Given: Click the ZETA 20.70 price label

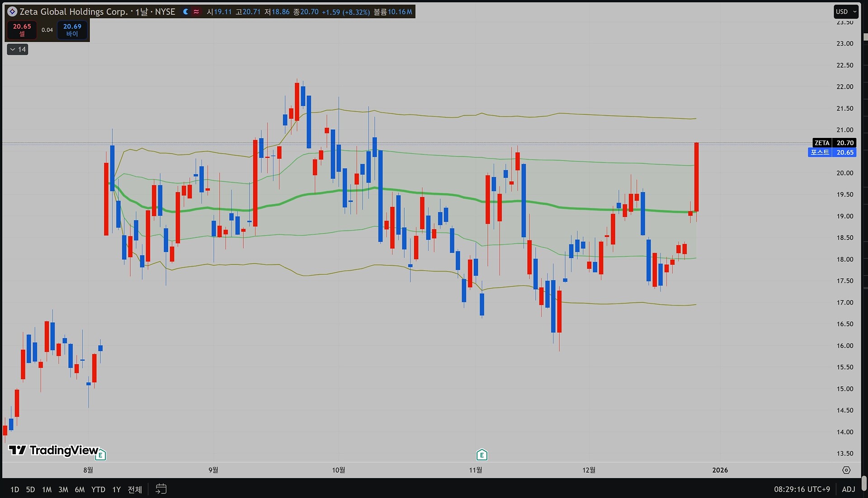Looking at the screenshot, I should point(834,143).
